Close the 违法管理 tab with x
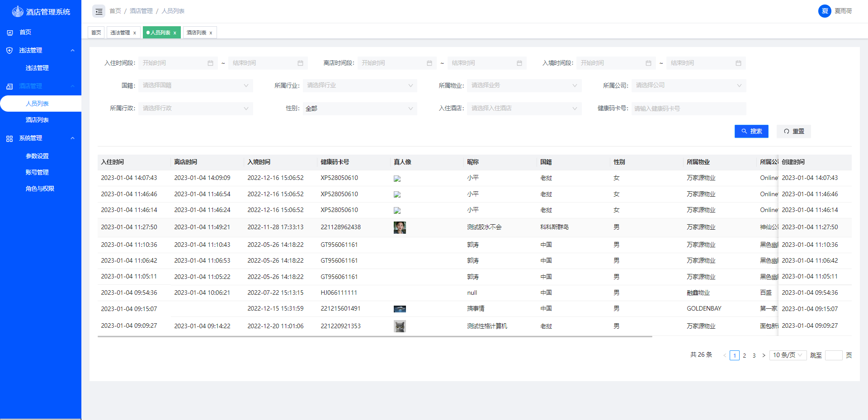868x420 pixels. point(135,33)
